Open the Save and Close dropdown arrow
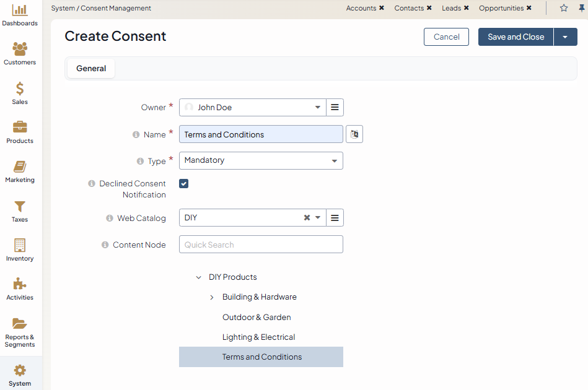This screenshot has height=390, width=588. (x=565, y=37)
